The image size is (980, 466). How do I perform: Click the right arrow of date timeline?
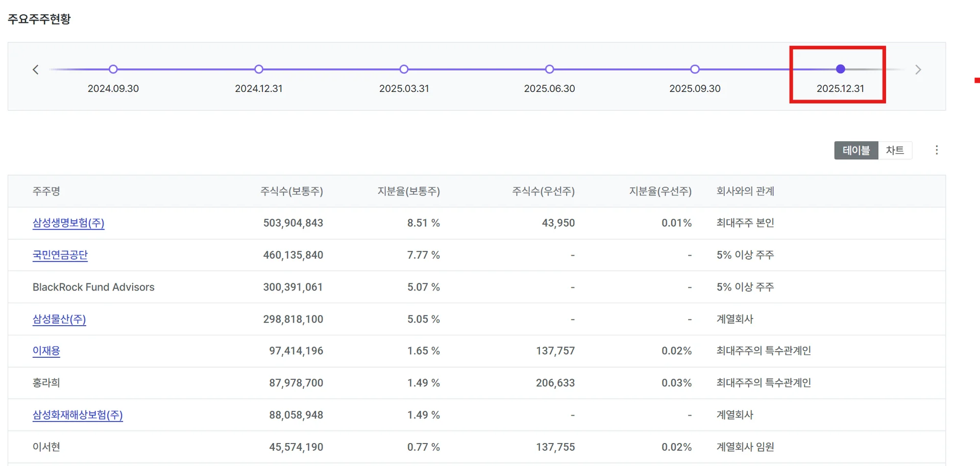tap(918, 69)
